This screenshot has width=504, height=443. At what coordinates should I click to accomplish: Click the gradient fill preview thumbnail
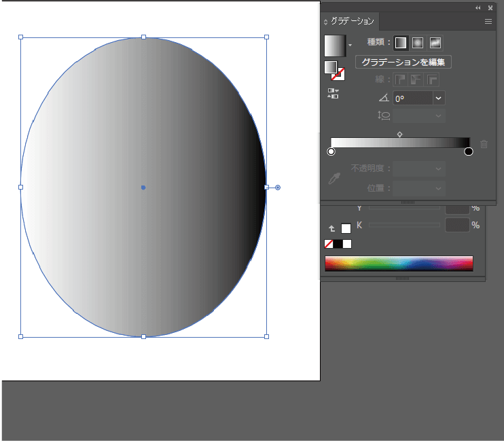[x=335, y=46]
